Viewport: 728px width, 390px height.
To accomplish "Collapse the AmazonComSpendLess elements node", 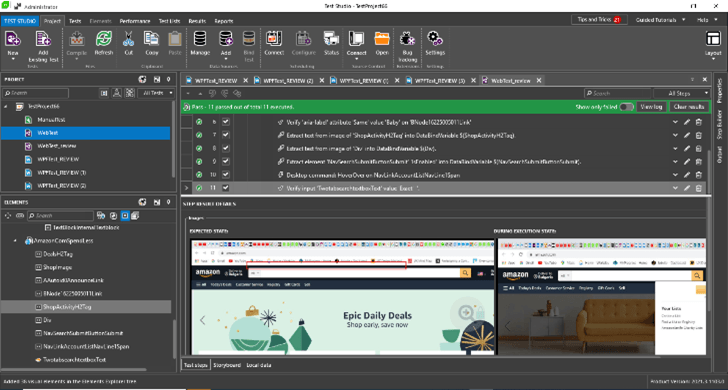I will pos(15,241).
